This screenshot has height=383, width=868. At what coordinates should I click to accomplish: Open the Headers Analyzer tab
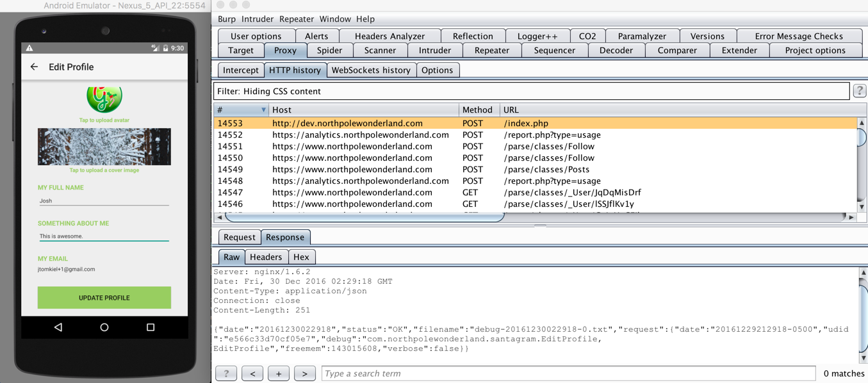coord(389,36)
